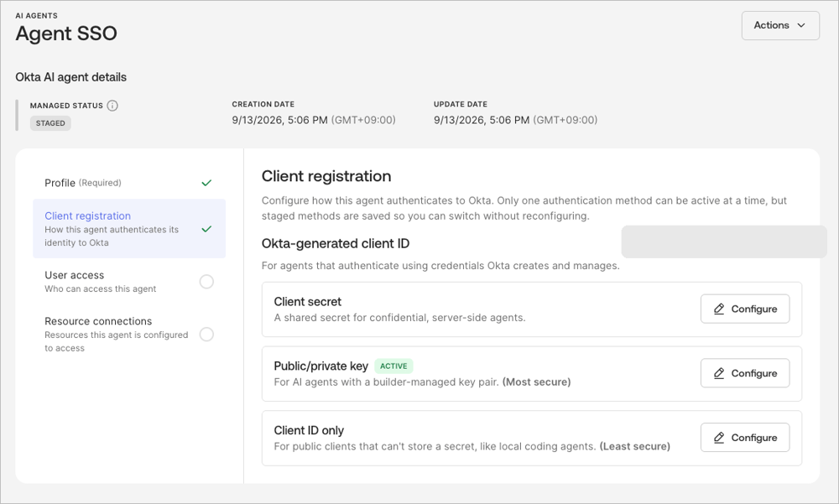Viewport: 839px width, 504px height.
Task: Click the (Most secure) label
Action: (537, 382)
